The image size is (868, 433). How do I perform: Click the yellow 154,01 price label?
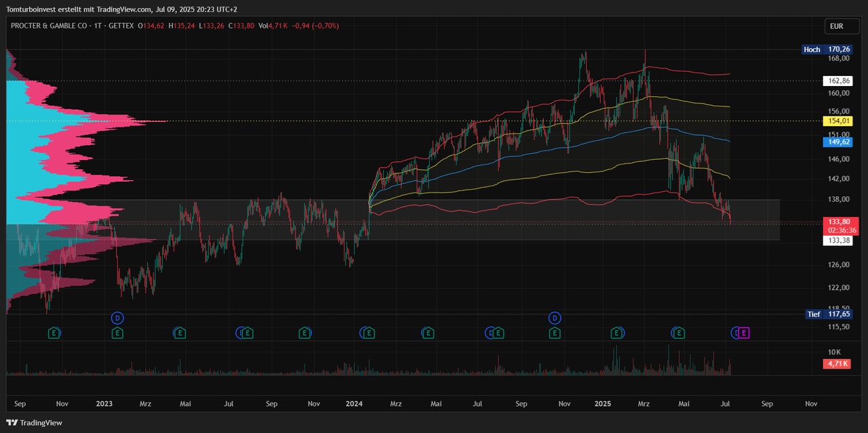tap(837, 121)
